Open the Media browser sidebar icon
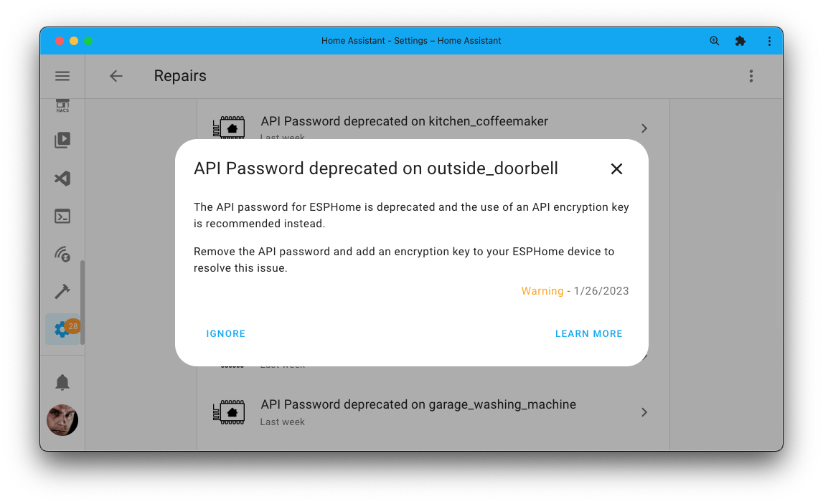 click(x=62, y=140)
